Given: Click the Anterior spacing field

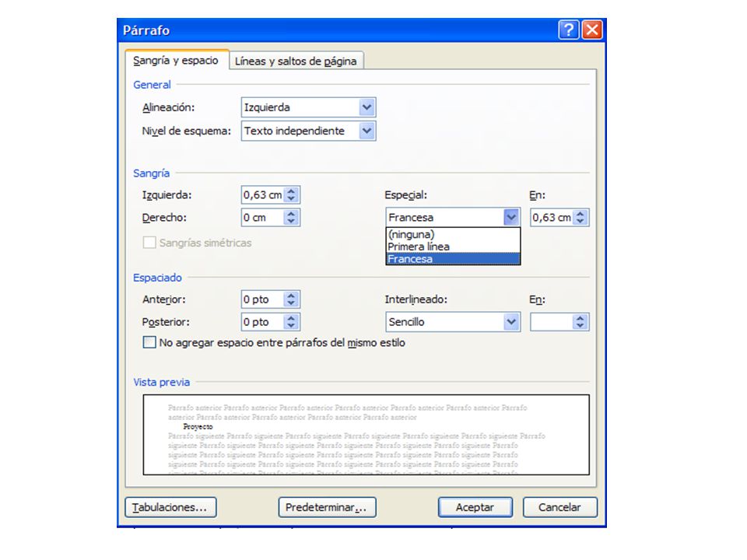Looking at the screenshot, I should 262,299.
